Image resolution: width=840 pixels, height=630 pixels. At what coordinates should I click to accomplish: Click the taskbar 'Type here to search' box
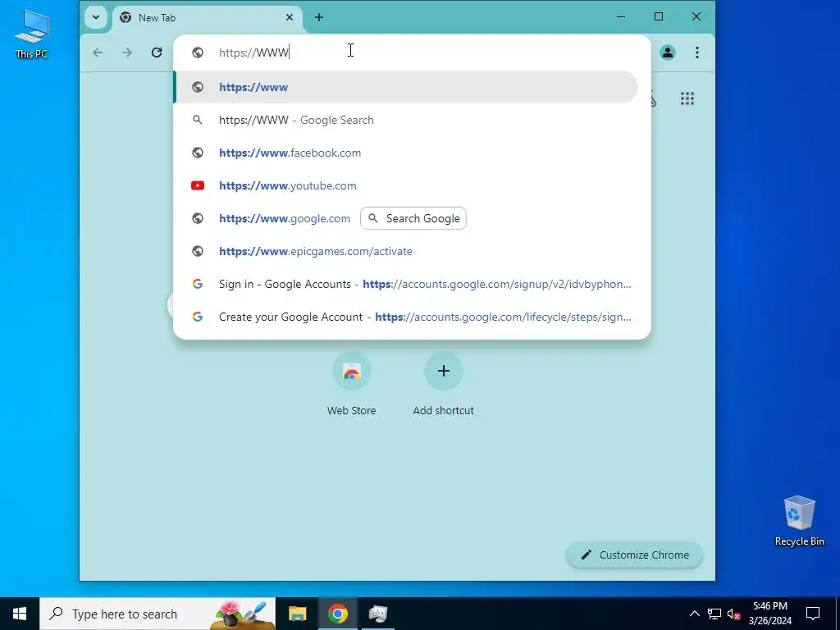[x=157, y=614]
